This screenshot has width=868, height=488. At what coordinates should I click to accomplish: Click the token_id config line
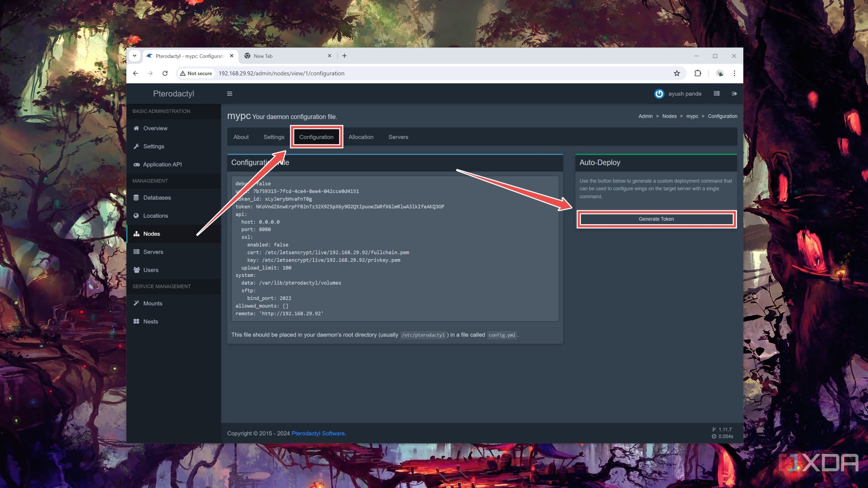274,199
